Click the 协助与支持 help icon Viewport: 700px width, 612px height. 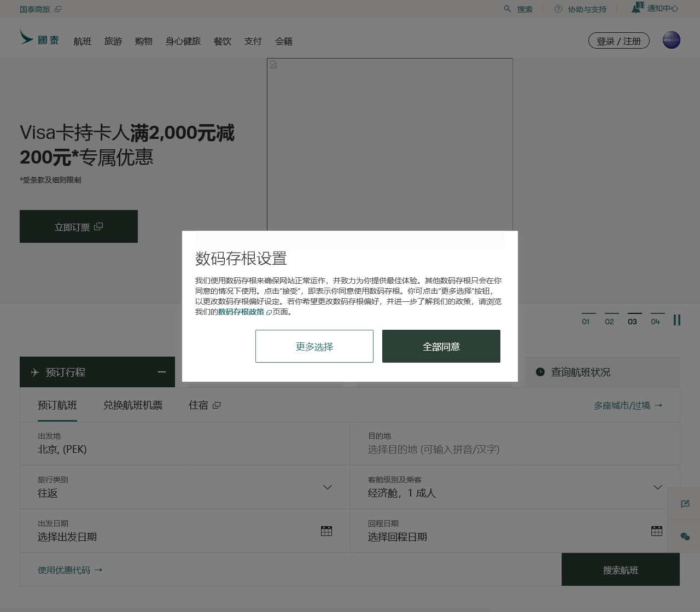(558, 9)
